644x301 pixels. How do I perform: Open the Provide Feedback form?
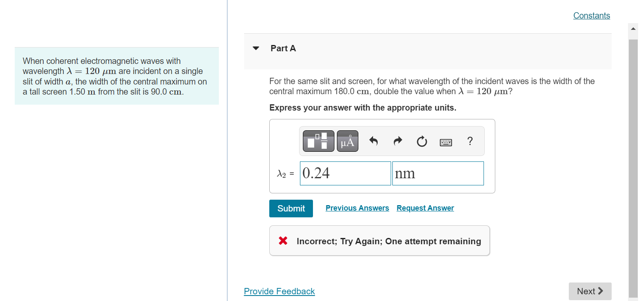pos(279,291)
